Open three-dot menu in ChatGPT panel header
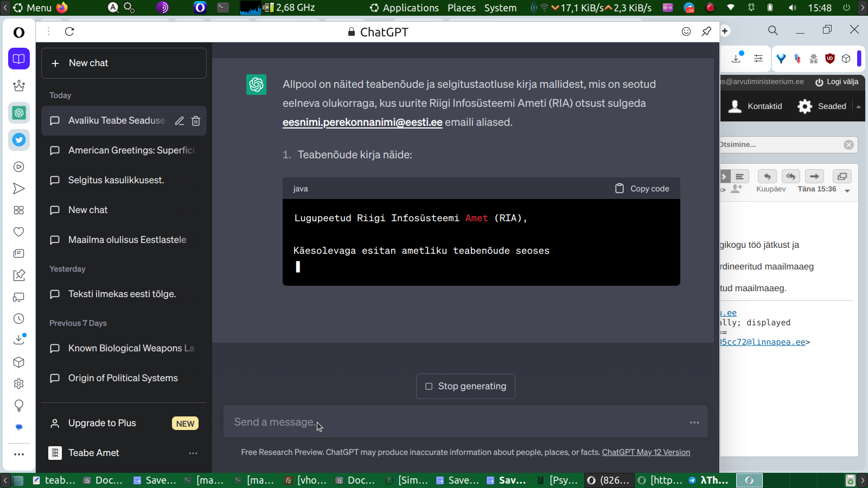The image size is (868, 488). pos(48,31)
